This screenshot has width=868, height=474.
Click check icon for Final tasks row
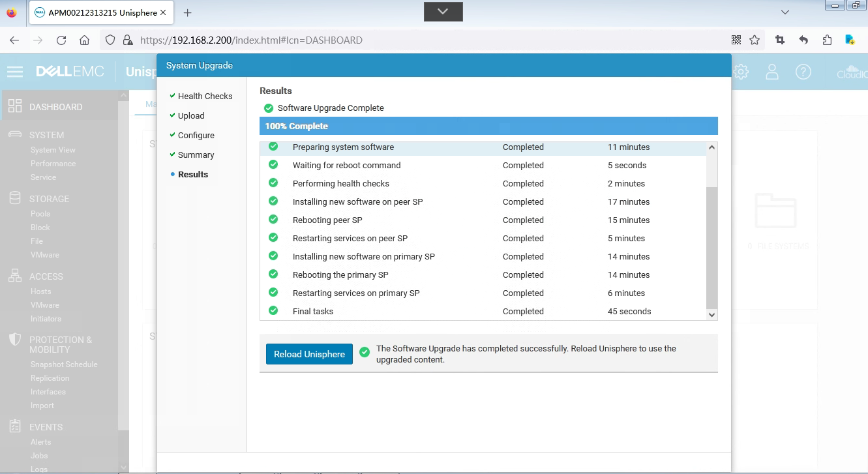click(x=273, y=310)
